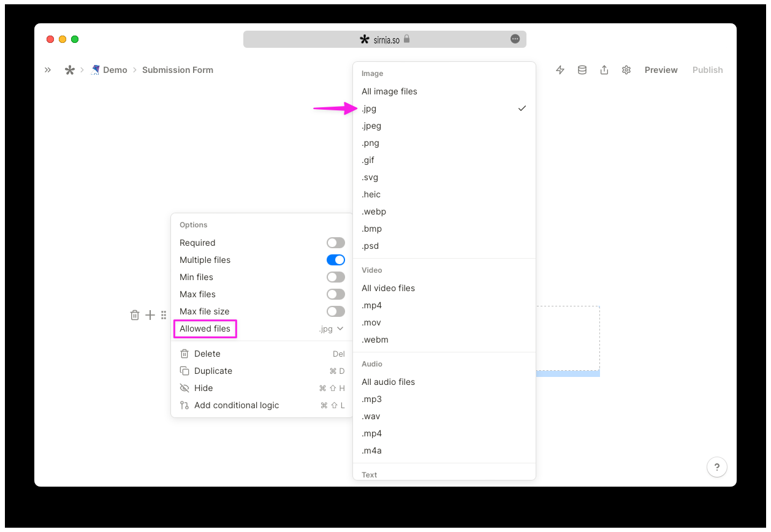Click Add conditional logic option
771x532 pixels.
[x=262, y=405]
